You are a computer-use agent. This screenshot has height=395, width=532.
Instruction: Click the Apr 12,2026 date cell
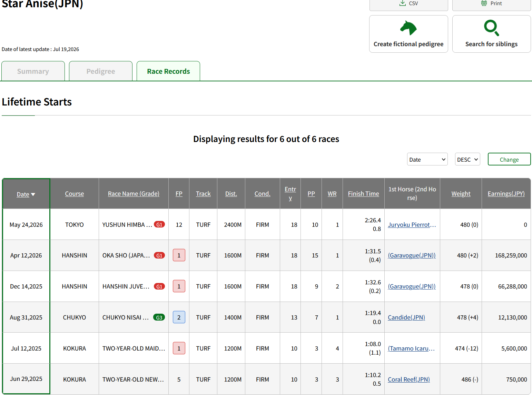click(x=26, y=255)
